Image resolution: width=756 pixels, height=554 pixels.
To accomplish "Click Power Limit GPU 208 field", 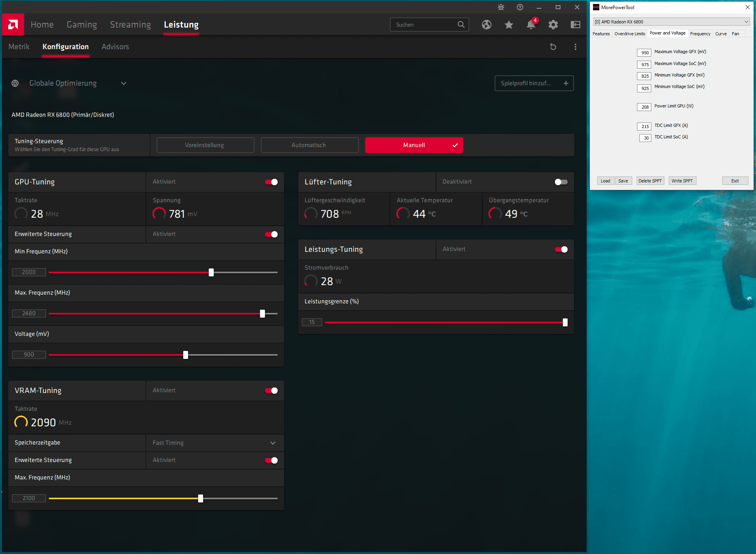I will tap(644, 107).
